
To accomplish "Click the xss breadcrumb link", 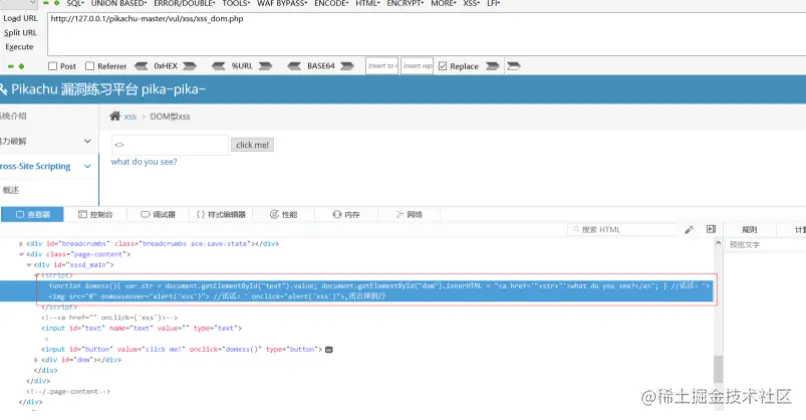I will tap(130, 117).
